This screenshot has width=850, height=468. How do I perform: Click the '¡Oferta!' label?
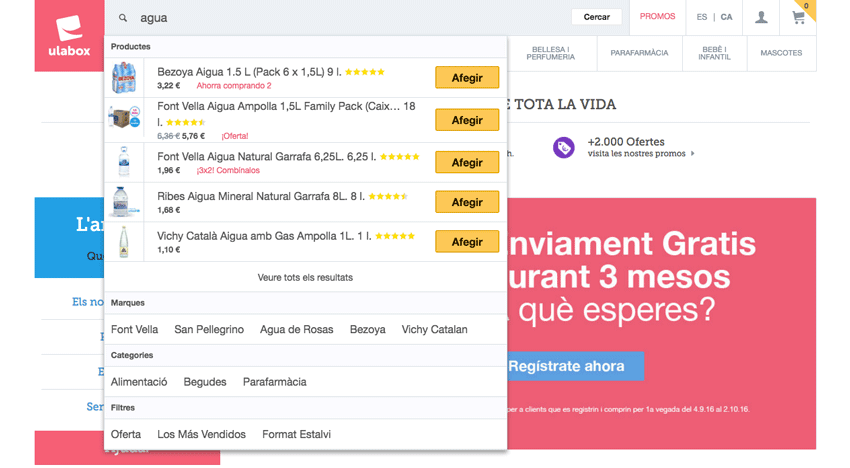(x=234, y=136)
